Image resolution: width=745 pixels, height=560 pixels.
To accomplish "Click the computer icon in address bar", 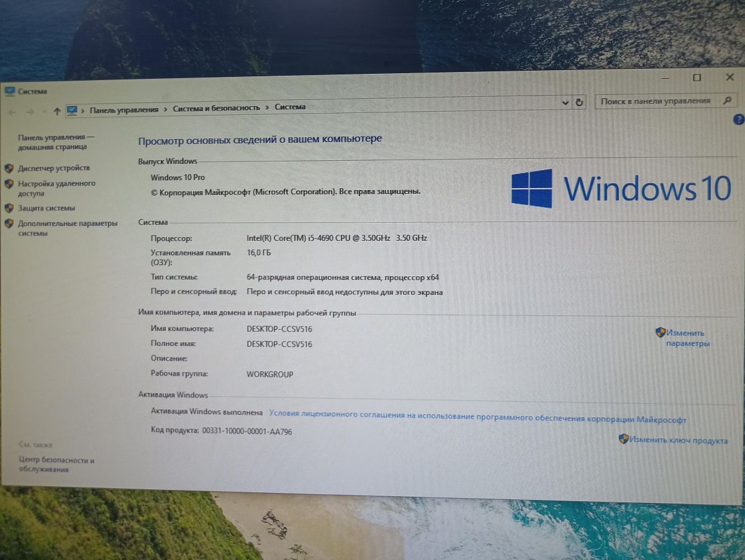I will point(73,110).
